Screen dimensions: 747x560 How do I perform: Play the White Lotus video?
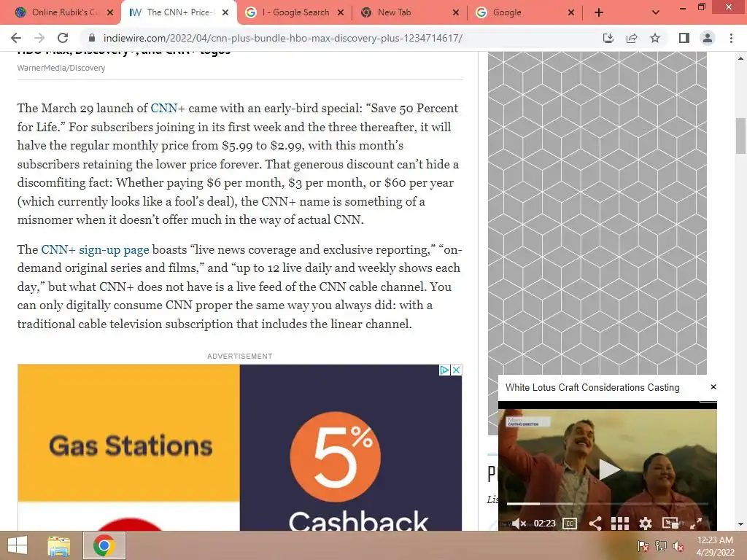[608, 470]
